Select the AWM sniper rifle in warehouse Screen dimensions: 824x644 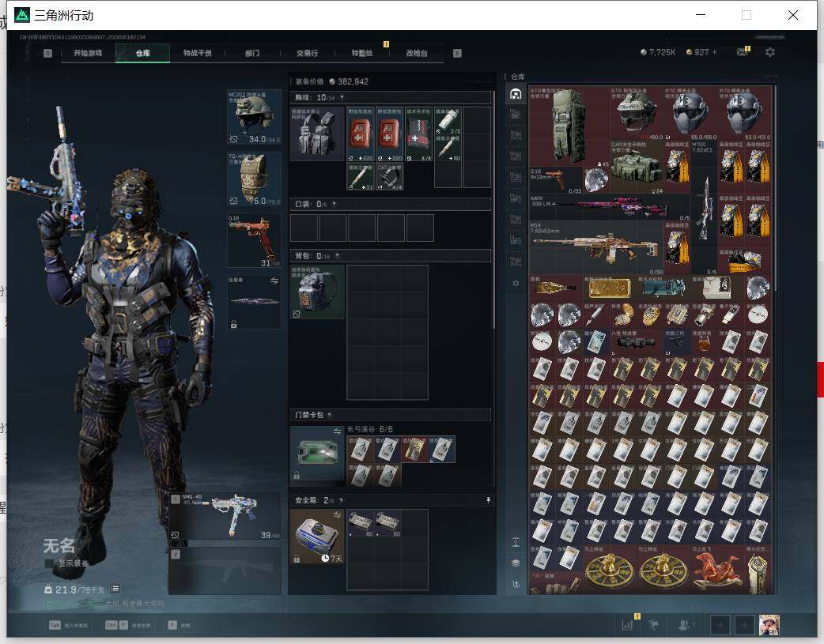610,208
